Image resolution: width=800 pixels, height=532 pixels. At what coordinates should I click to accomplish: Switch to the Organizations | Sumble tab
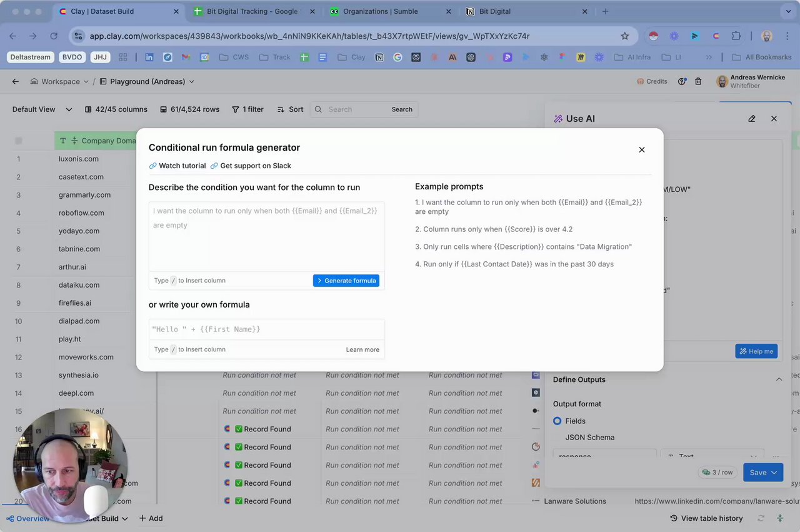[387, 11]
